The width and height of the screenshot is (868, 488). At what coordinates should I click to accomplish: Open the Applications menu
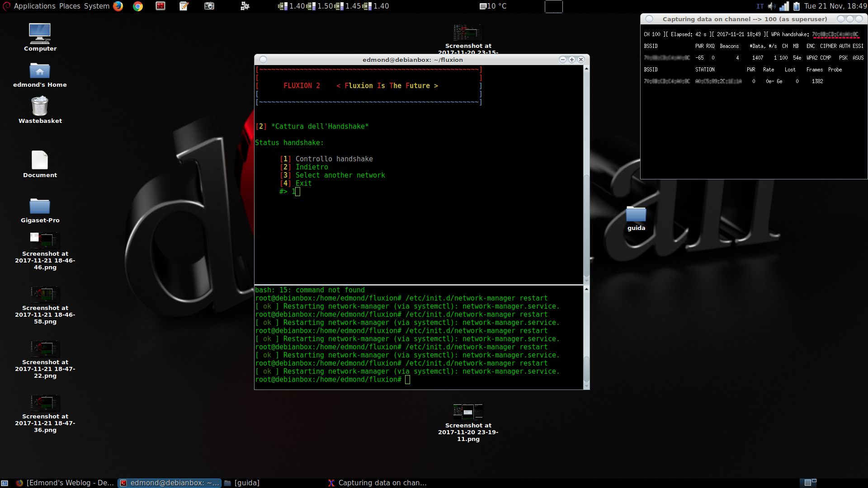click(34, 6)
